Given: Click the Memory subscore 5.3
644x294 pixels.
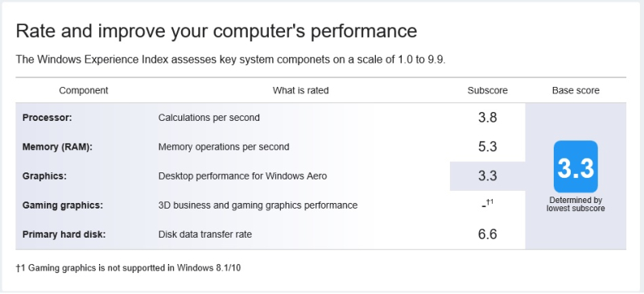Looking at the screenshot, I should click(488, 147).
